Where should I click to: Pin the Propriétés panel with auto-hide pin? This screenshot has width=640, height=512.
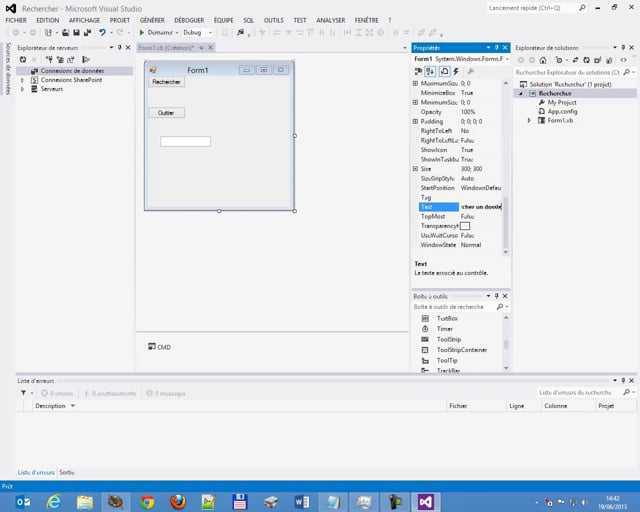coord(496,48)
